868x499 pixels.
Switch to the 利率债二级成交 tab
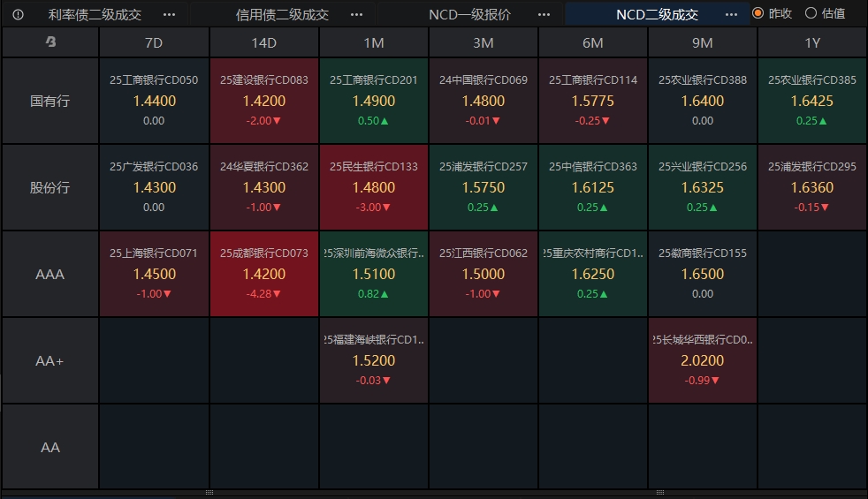point(95,14)
